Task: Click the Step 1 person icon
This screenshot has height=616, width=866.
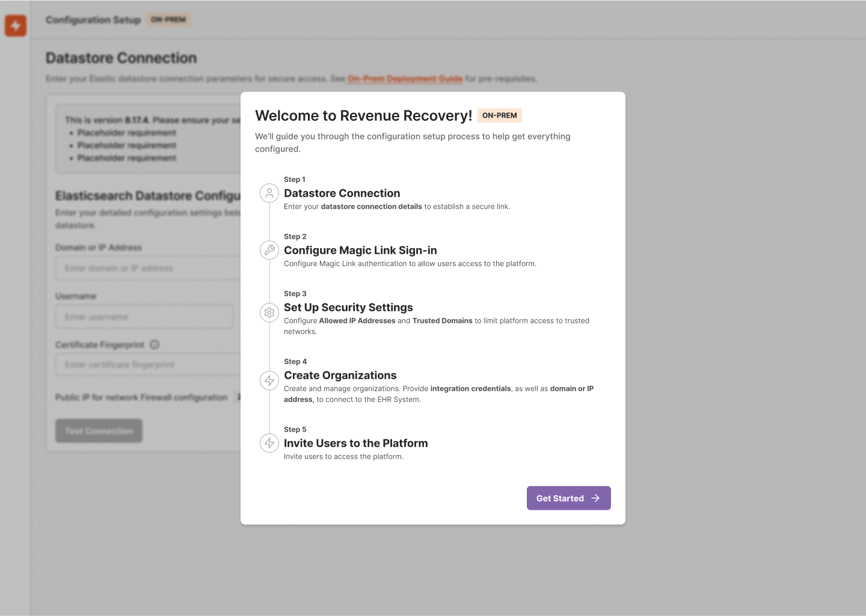Action: pos(269,193)
